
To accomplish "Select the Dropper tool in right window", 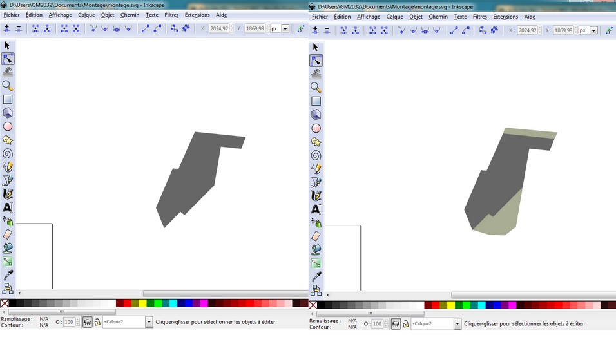I will (316, 277).
